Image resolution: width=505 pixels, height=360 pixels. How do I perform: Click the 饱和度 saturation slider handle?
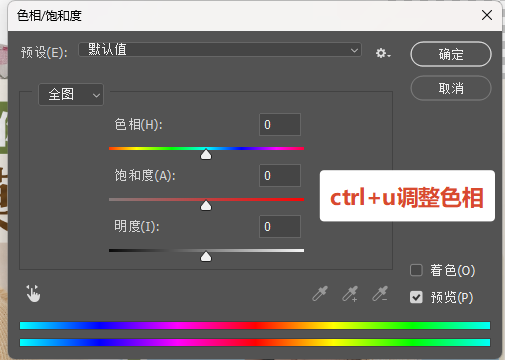tap(206, 206)
